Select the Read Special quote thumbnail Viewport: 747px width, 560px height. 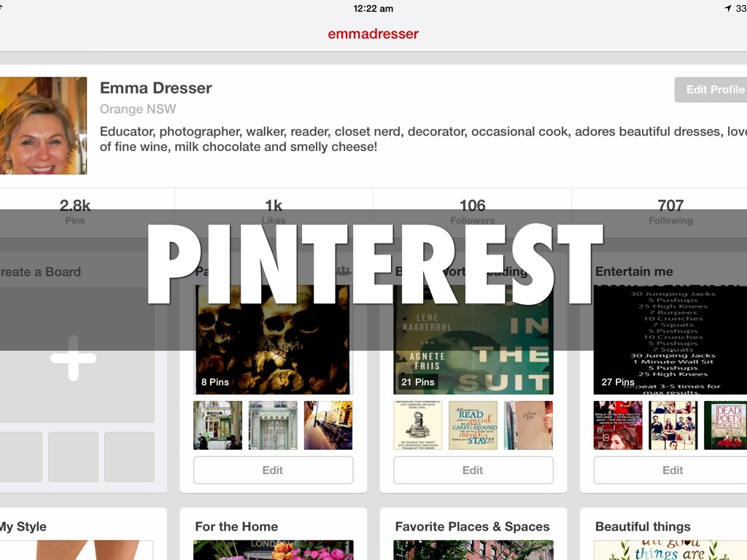[473, 425]
